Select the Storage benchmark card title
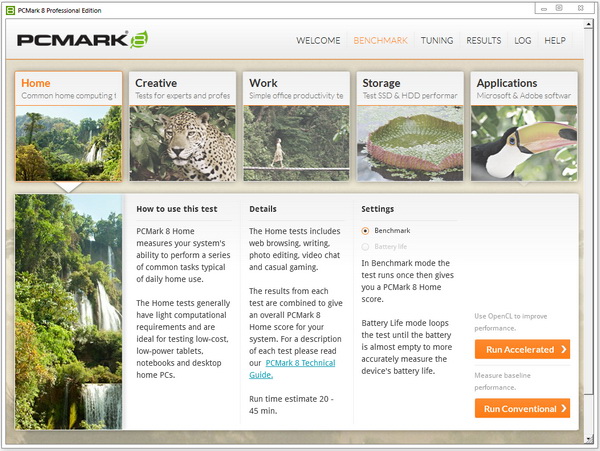 tap(381, 83)
